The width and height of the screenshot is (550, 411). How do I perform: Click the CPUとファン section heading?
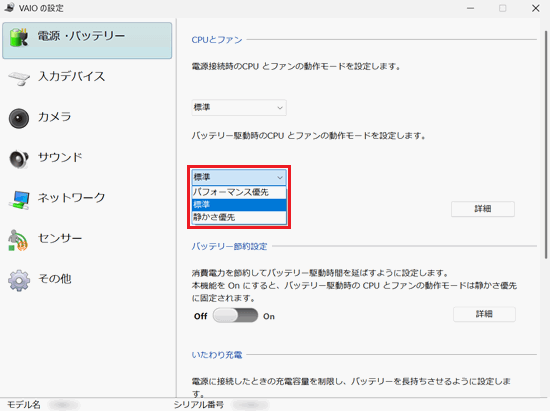point(217,40)
